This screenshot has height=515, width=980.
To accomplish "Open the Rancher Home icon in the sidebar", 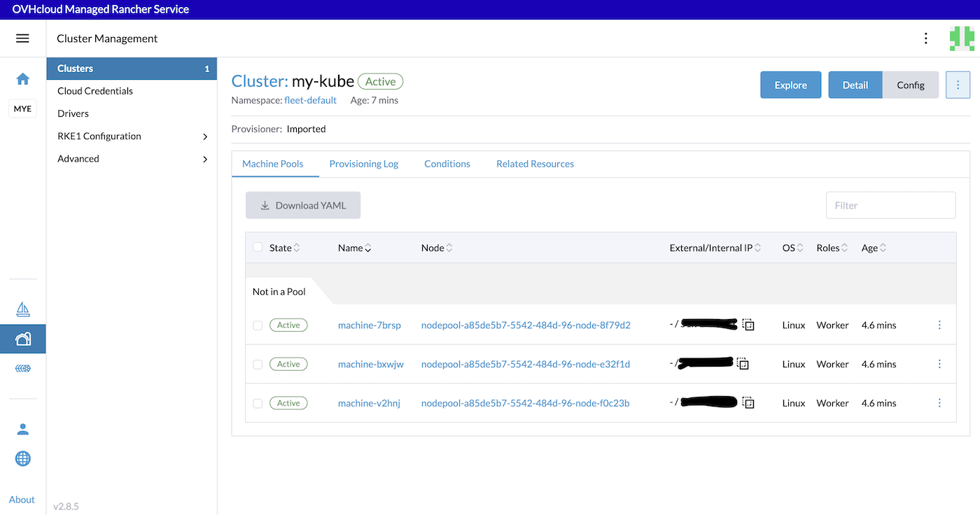I will pyautogui.click(x=23, y=79).
